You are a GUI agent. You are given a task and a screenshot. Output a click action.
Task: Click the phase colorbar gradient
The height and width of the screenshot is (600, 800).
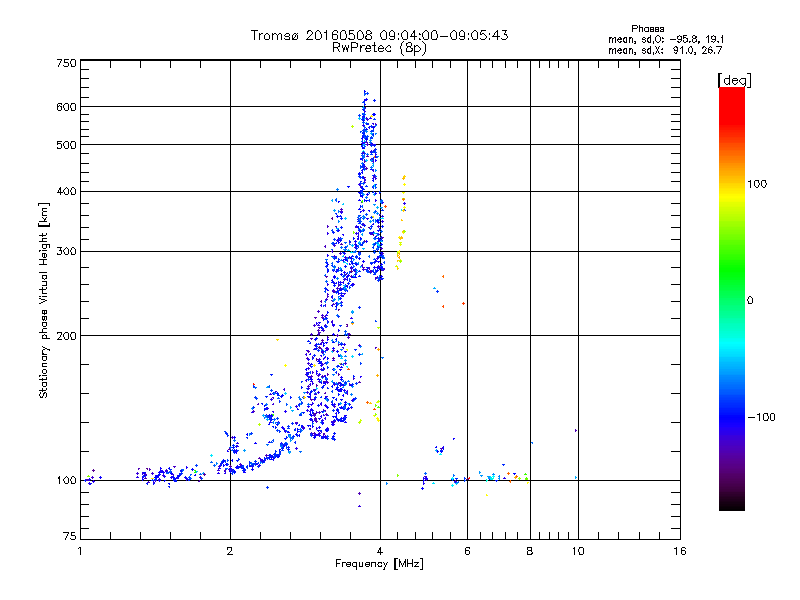(x=732, y=298)
